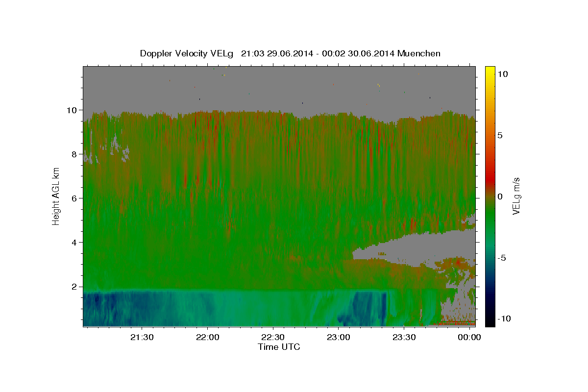The image size is (588, 392).
Task: Click the date range '21:03 29.06.2014' in title
Action: [x=276, y=53]
